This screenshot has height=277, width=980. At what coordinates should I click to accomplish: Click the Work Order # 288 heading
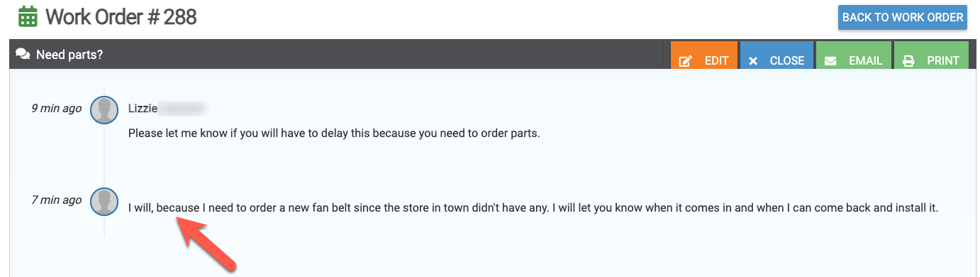(x=121, y=16)
